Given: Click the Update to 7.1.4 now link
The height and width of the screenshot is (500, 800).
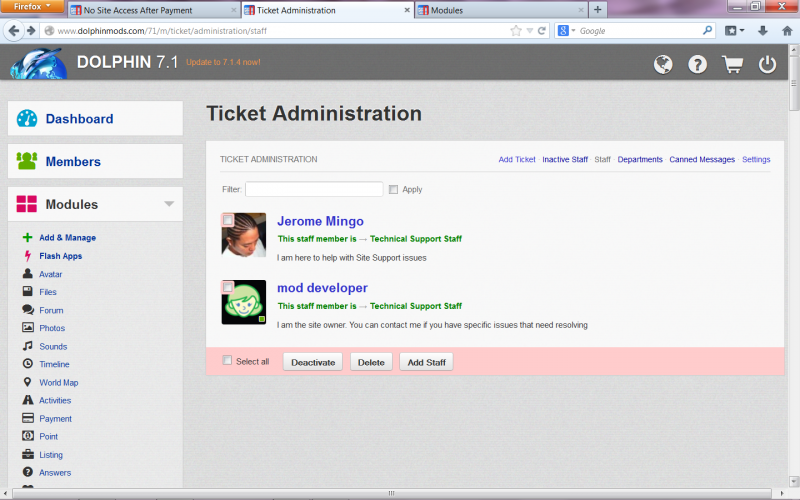Looking at the screenshot, I should pos(223,62).
